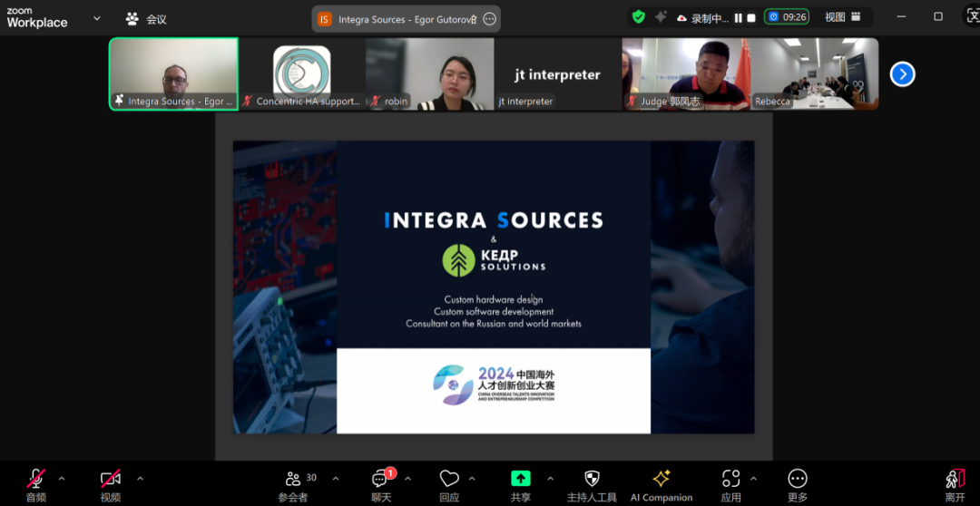The width and height of the screenshot is (980, 506).
Task: Expand the video options caret beside 视频
Action: pyautogui.click(x=140, y=479)
